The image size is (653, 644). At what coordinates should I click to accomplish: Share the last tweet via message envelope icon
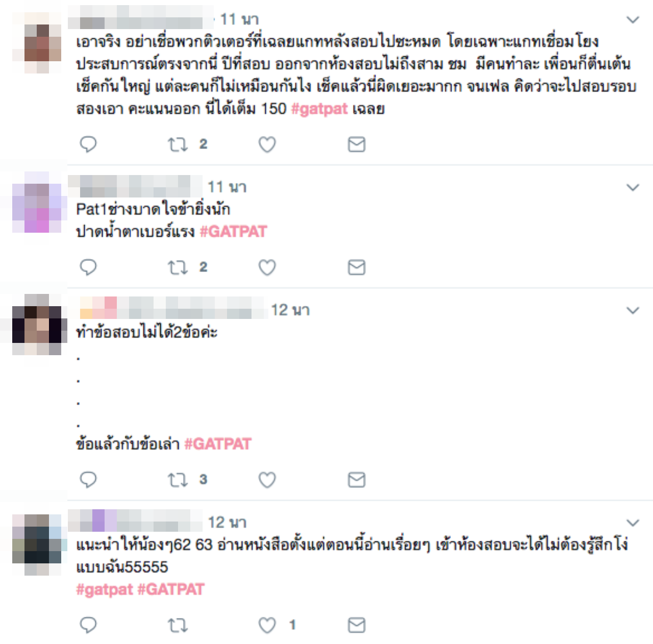[x=357, y=625]
